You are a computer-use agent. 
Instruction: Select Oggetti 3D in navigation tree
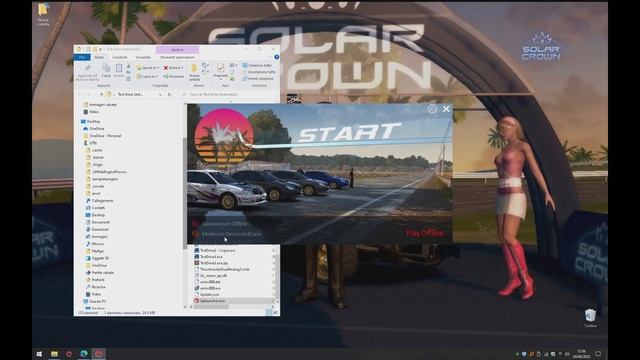click(97, 258)
